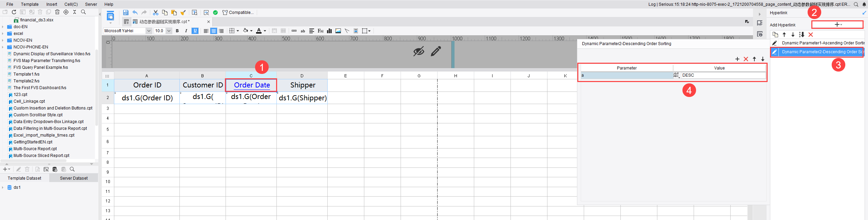Copy using the toolbar copy icon

(x=165, y=13)
